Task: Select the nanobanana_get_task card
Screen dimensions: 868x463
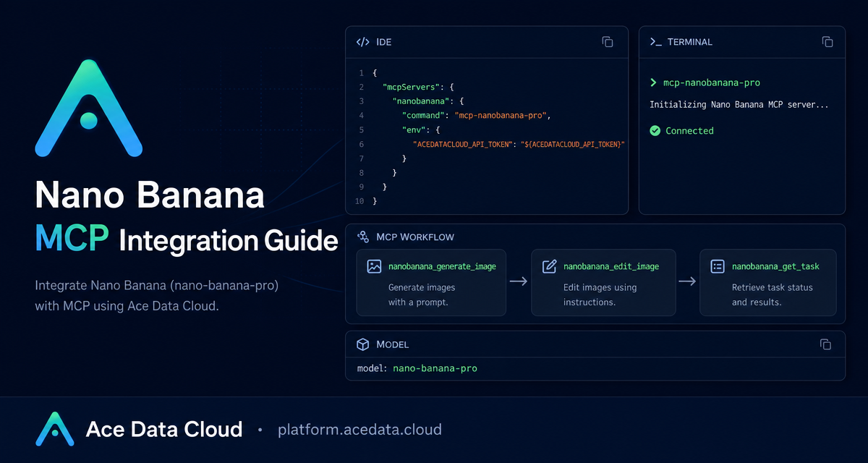Action: pyautogui.click(x=768, y=283)
